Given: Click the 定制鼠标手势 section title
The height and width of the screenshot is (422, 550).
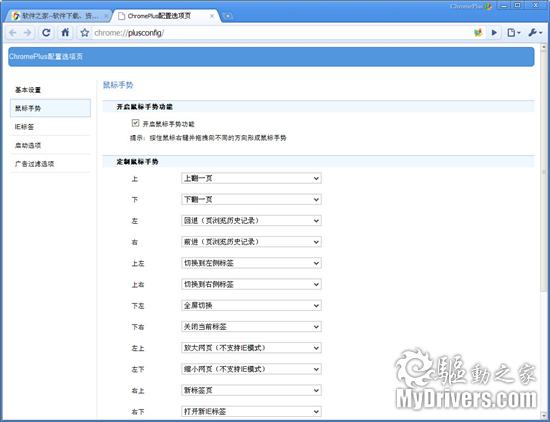Looking at the screenshot, I should click(x=137, y=162).
